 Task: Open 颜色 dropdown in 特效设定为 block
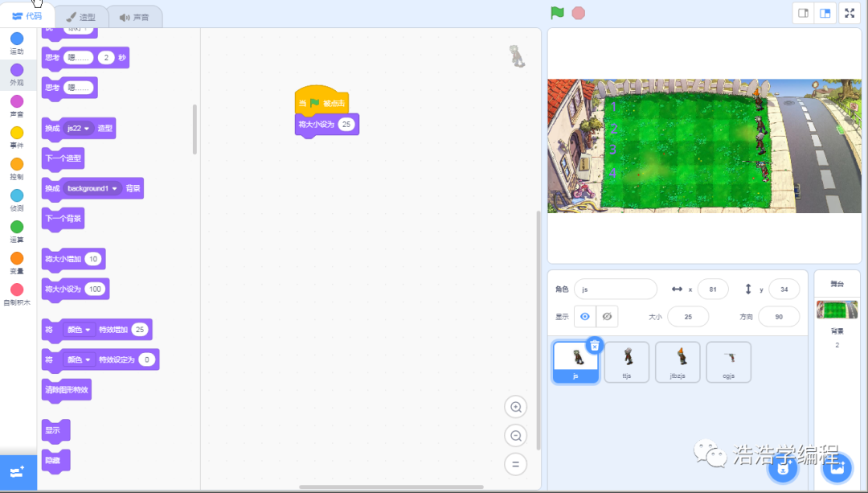tap(78, 359)
